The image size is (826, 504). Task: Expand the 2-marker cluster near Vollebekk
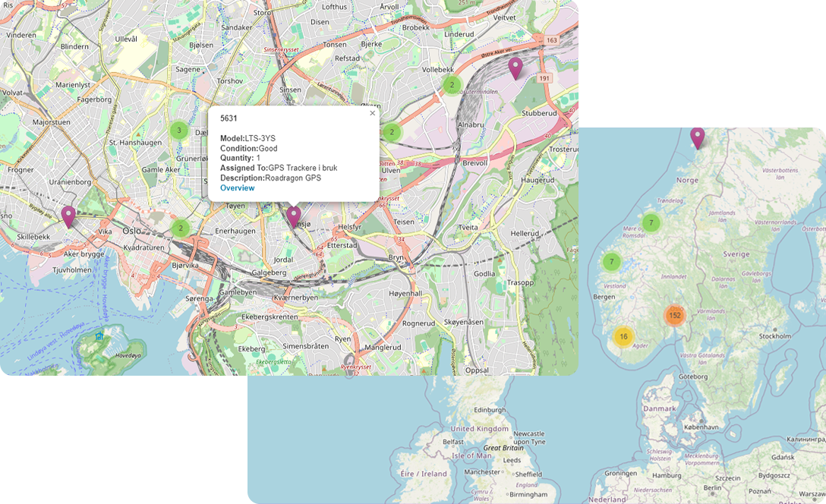tap(452, 85)
